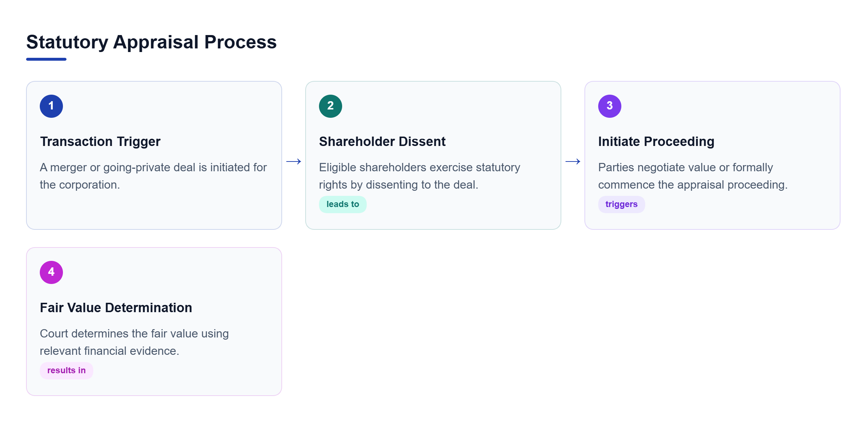This screenshot has height=422, width=868.
Task: Click the Fair Value Determination heading
Action: pos(116,308)
